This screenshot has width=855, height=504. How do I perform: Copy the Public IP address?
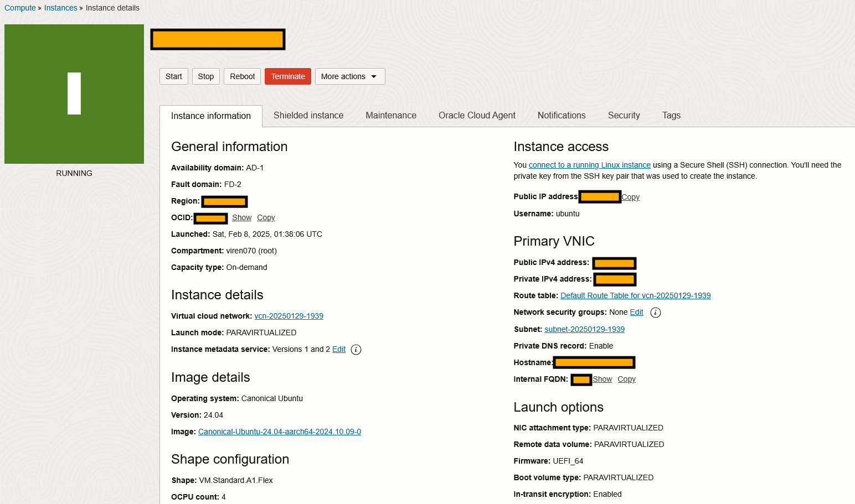point(631,197)
